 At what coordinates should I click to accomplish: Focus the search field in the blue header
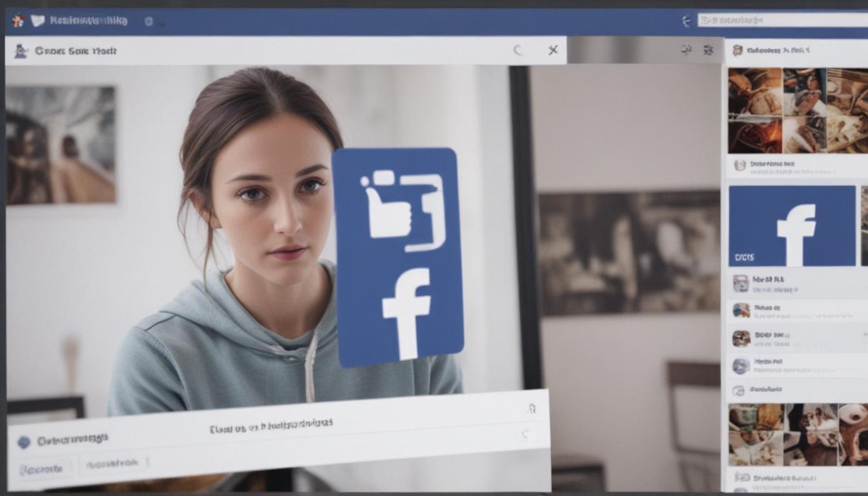tap(783, 20)
